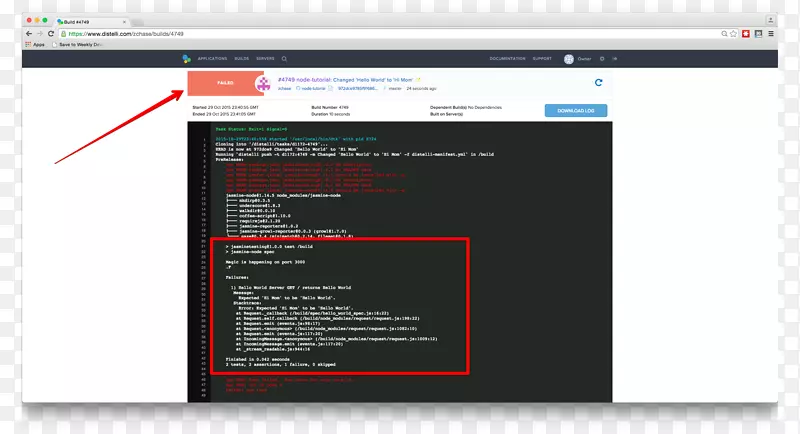Screen dimensions: 800x434
Task: Click the address bar URL field
Action: [x=388, y=34]
